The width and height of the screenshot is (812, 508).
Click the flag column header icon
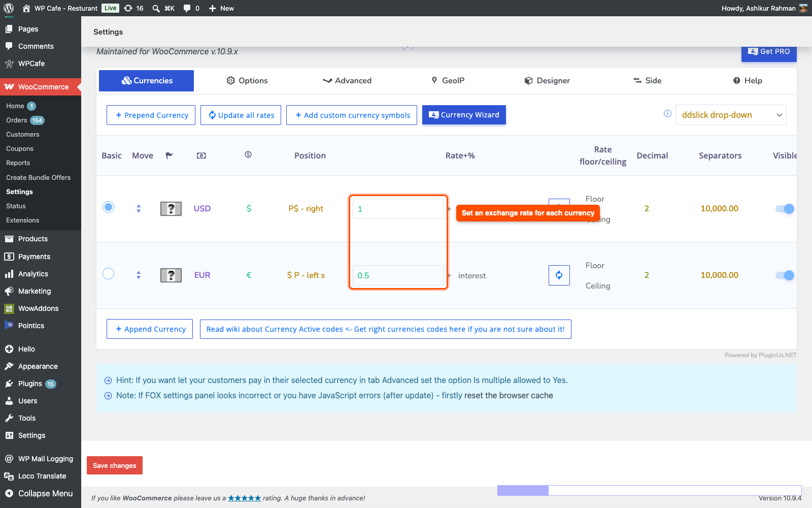click(x=169, y=155)
